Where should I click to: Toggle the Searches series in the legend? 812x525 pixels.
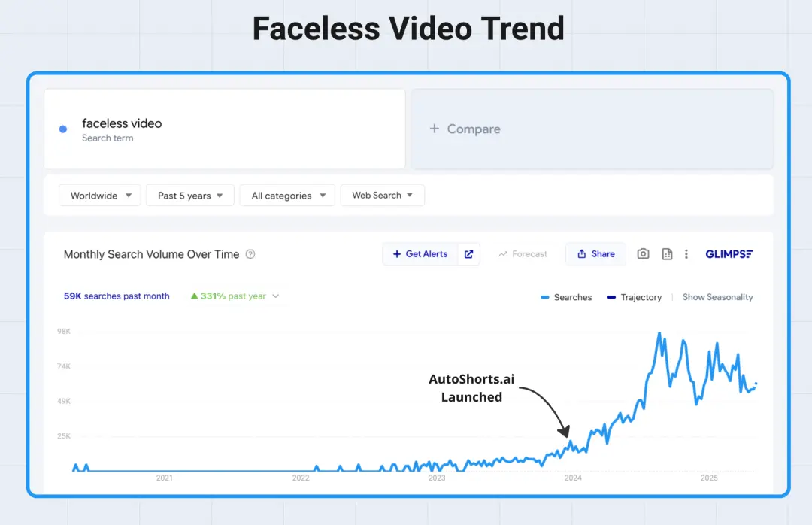pos(566,297)
